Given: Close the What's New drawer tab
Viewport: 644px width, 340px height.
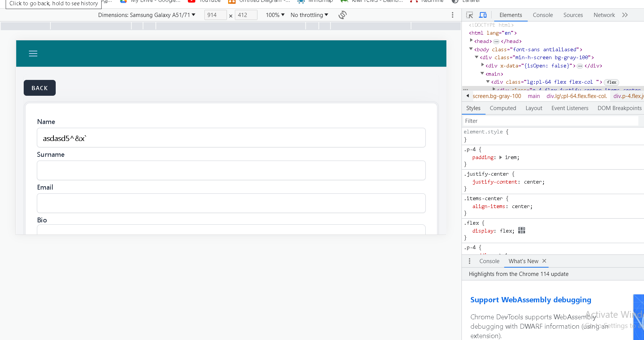Looking at the screenshot, I should click(544, 261).
